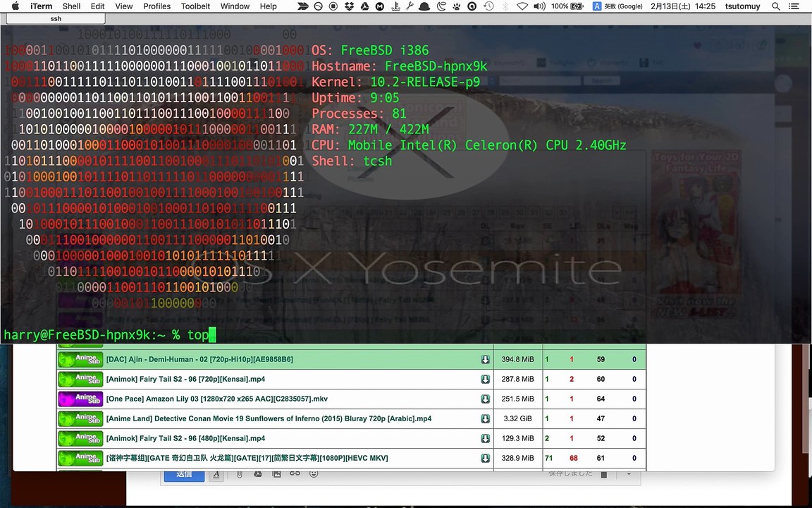Open the volume control in menu bar
The width and height of the screenshot is (812, 508).
pos(539,6)
